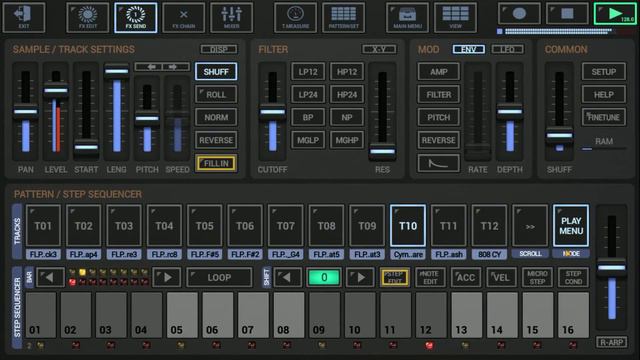Open the MIXER screen
The height and width of the screenshot is (360, 640).
(231, 17)
